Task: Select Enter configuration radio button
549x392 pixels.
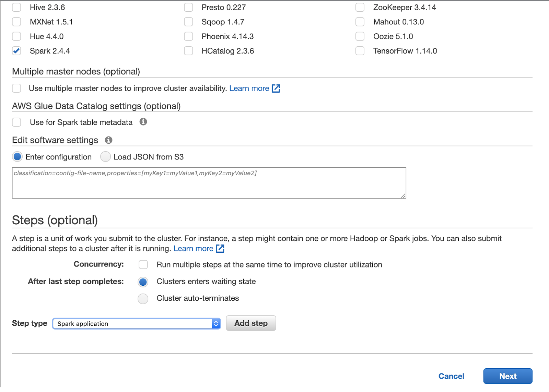Action: [17, 157]
